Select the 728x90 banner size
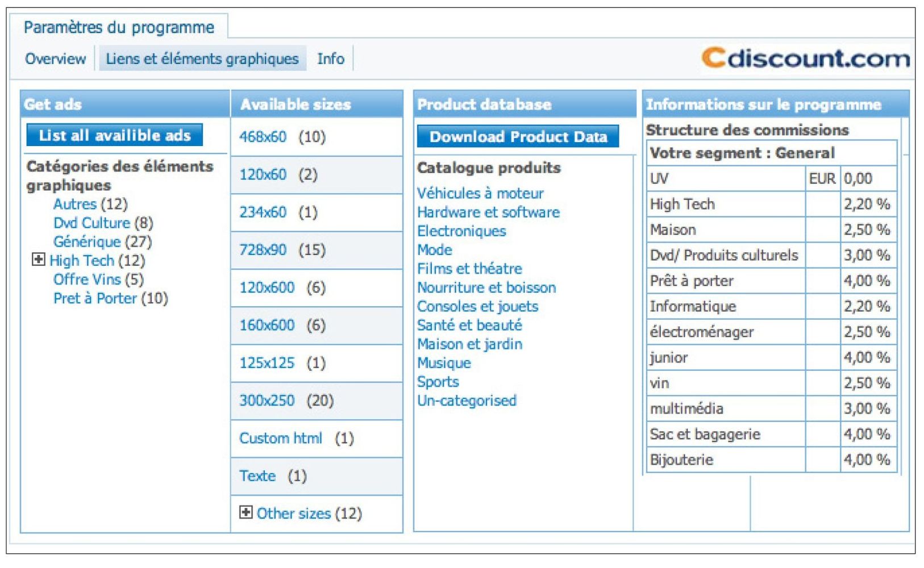924x568 pixels. (263, 250)
